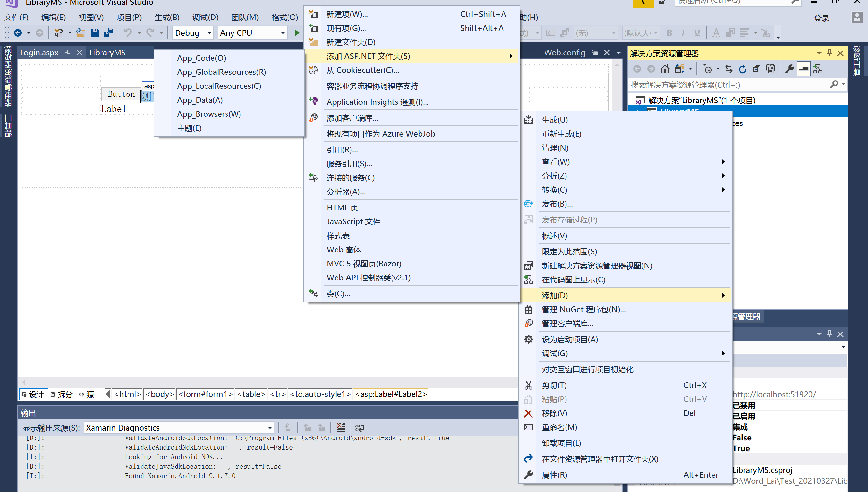868x492 pixels.
Task: Click Properties wrench icon in Solution Explorer
Action: (789, 69)
